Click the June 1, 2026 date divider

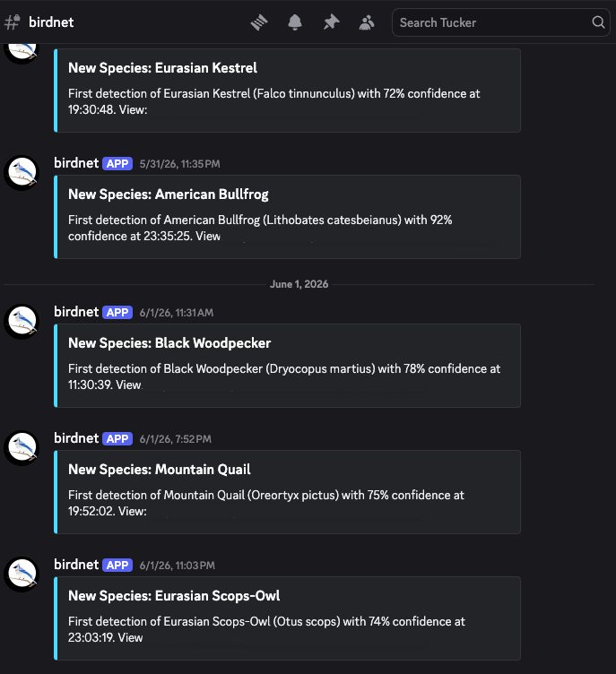pyautogui.click(x=299, y=284)
